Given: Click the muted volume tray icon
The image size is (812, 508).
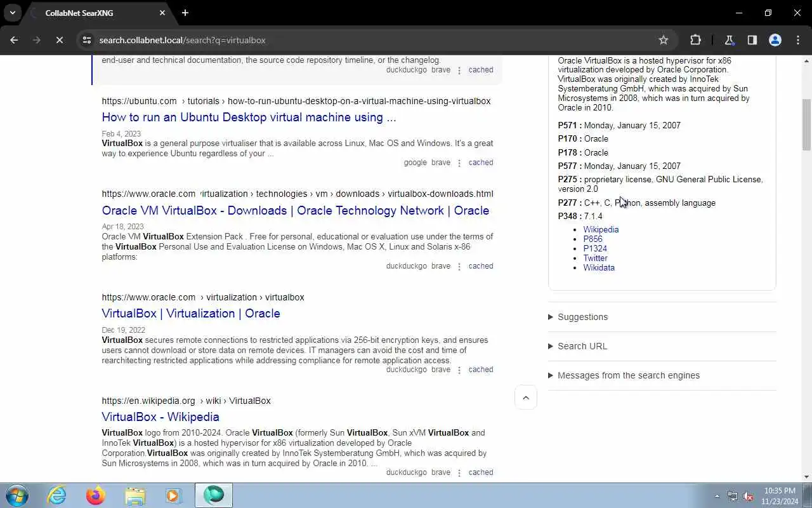Looking at the screenshot, I should point(749,496).
